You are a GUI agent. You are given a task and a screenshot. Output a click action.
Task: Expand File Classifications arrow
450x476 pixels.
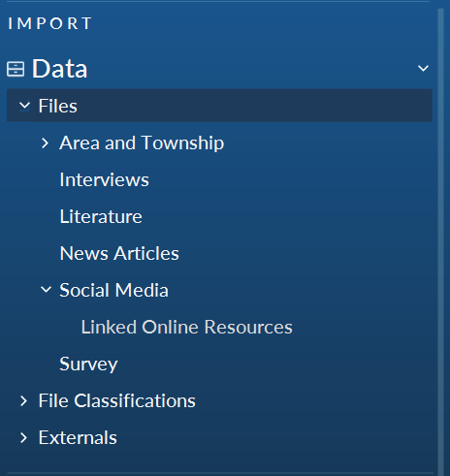pos(23,400)
